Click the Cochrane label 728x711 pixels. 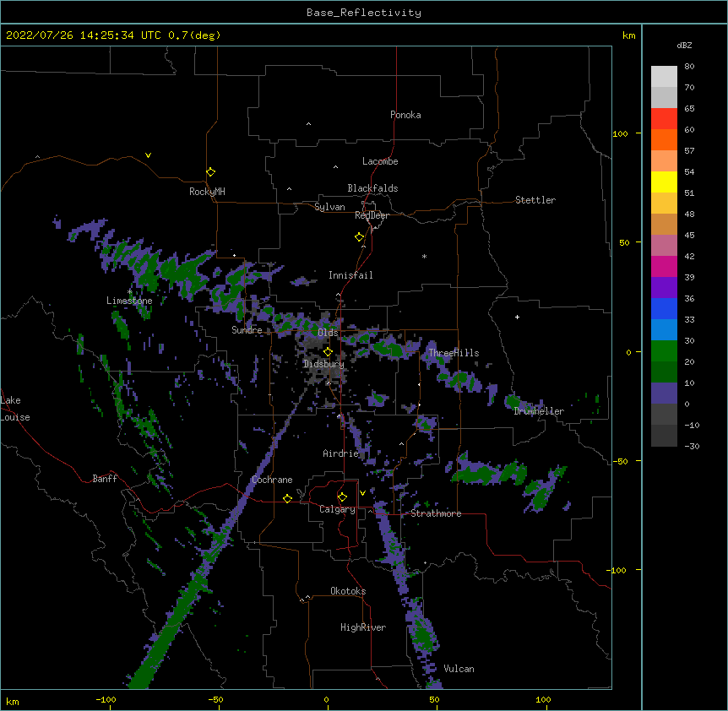[x=272, y=480]
